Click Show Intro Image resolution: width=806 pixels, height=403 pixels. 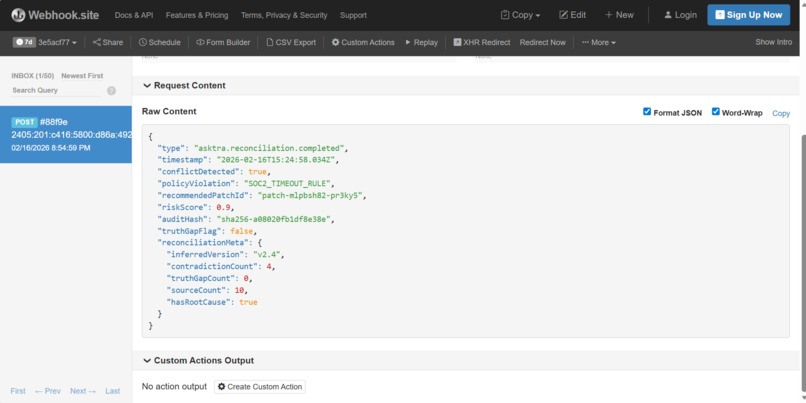pos(774,42)
